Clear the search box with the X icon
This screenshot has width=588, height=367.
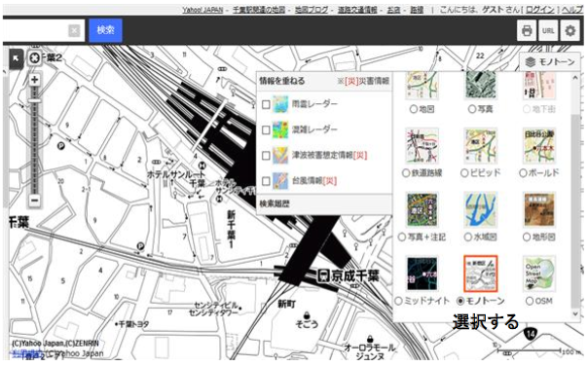pos(74,30)
